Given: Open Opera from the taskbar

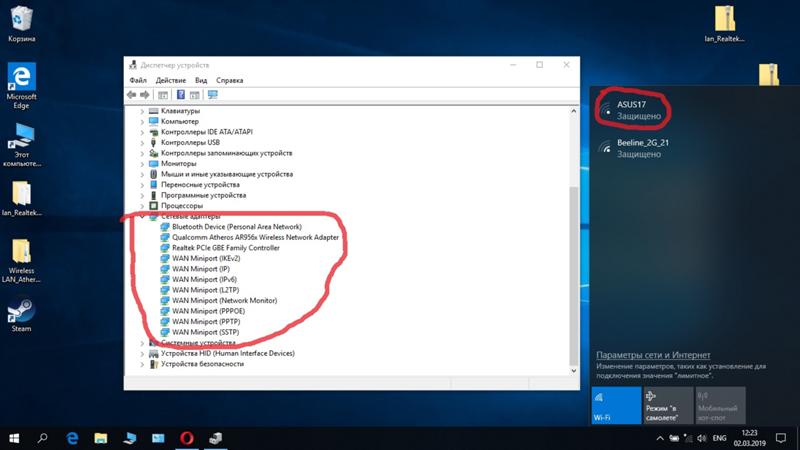Looking at the screenshot, I should tap(187, 438).
